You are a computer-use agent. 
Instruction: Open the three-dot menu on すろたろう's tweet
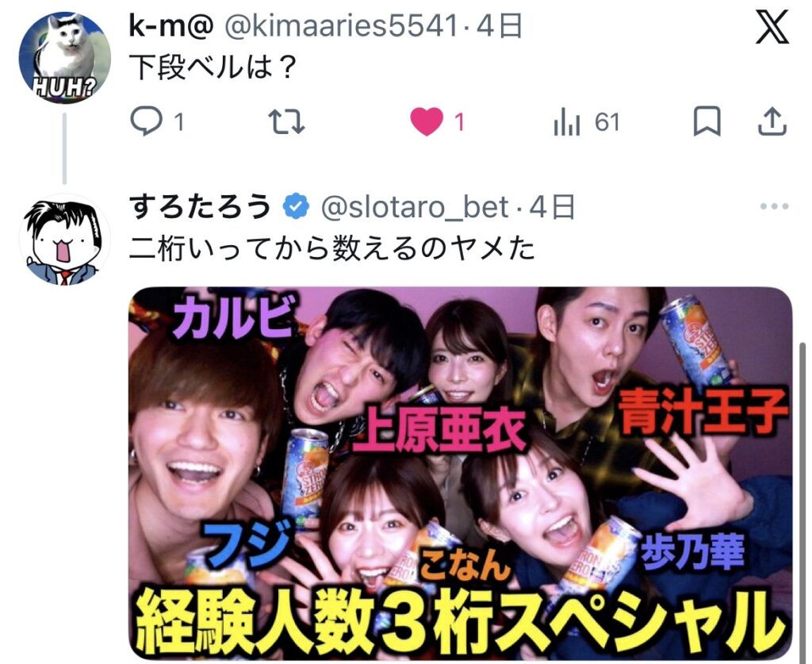click(x=774, y=206)
